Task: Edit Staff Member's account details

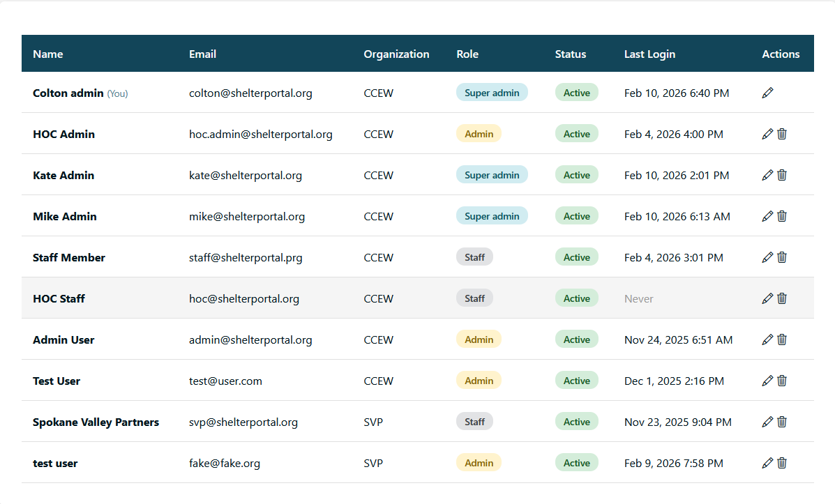Action: coord(767,257)
